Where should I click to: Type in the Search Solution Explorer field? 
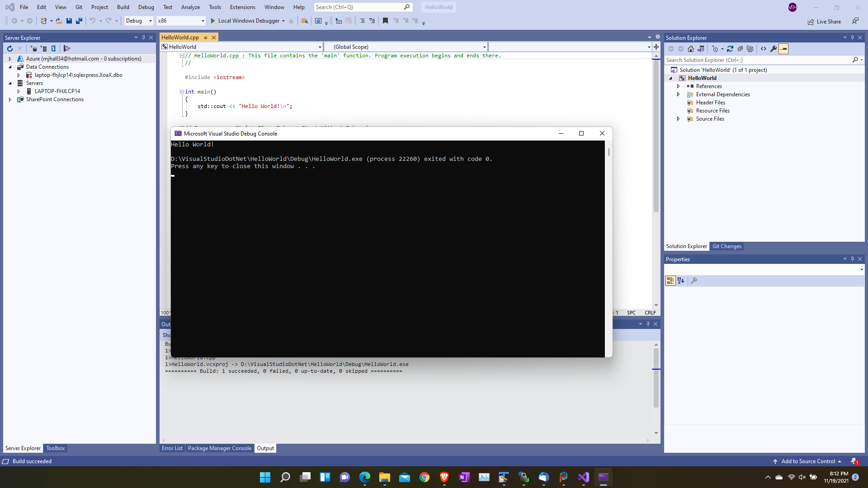pyautogui.click(x=746, y=60)
